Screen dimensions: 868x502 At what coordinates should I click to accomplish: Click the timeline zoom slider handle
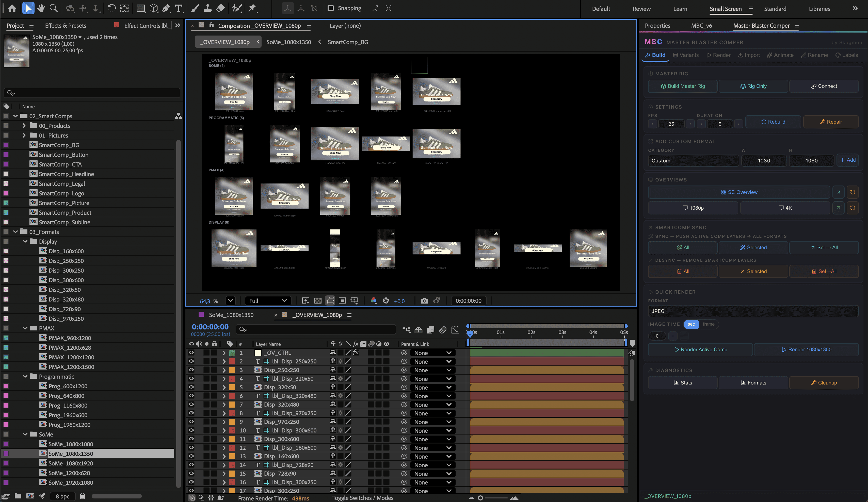pyautogui.click(x=480, y=498)
